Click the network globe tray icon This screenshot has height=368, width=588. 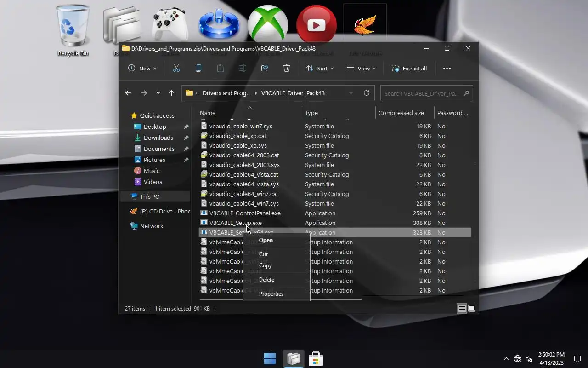point(518,359)
